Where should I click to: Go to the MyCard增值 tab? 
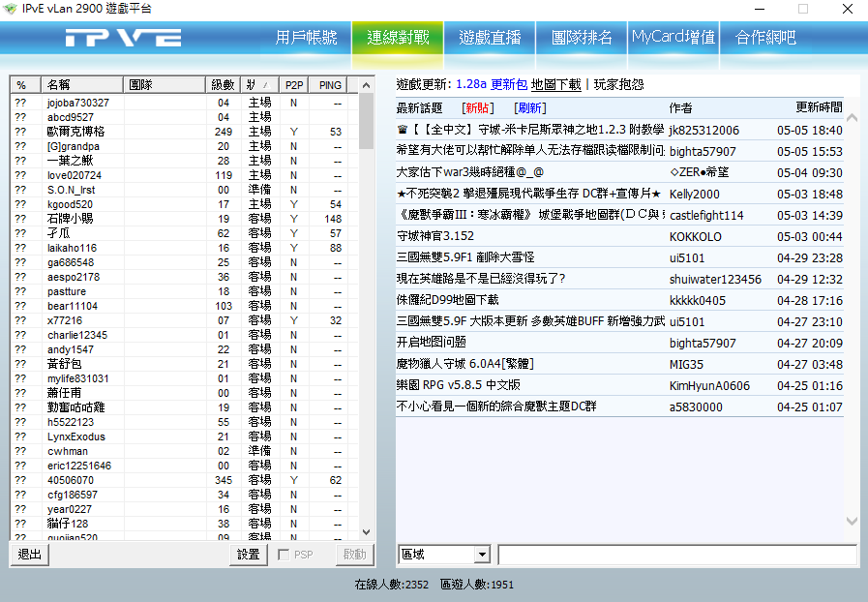673,38
